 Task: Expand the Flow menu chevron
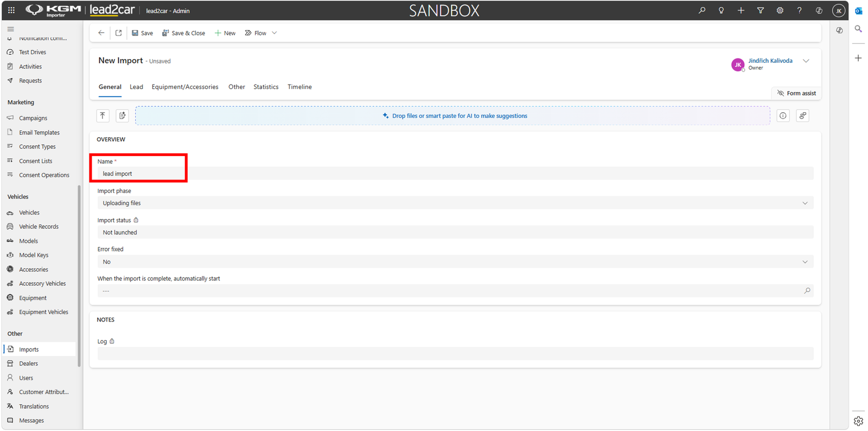click(275, 33)
